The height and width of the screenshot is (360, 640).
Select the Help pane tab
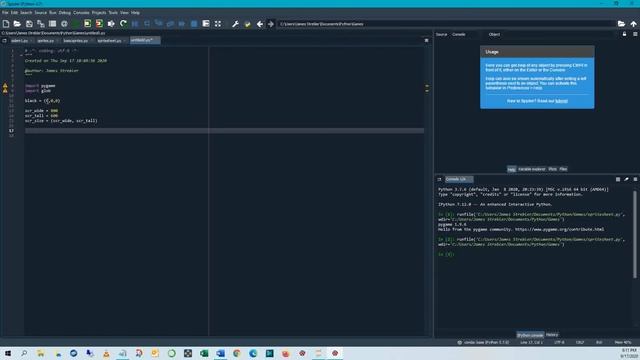click(x=511, y=169)
